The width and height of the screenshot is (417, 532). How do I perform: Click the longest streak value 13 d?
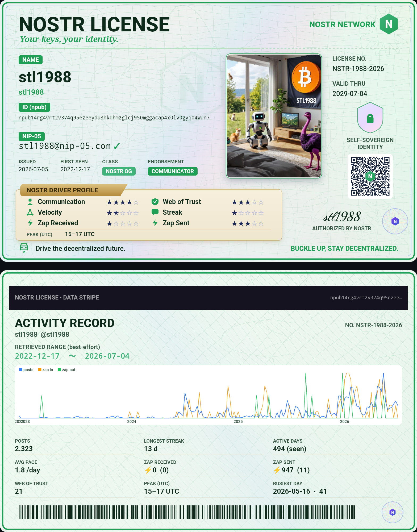click(x=151, y=449)
